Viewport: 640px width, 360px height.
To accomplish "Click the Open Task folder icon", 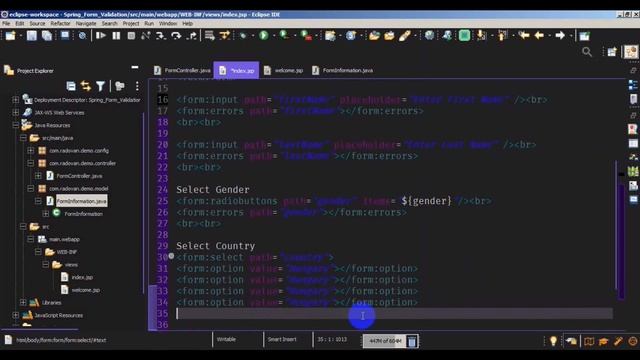I will pos(389,36).
